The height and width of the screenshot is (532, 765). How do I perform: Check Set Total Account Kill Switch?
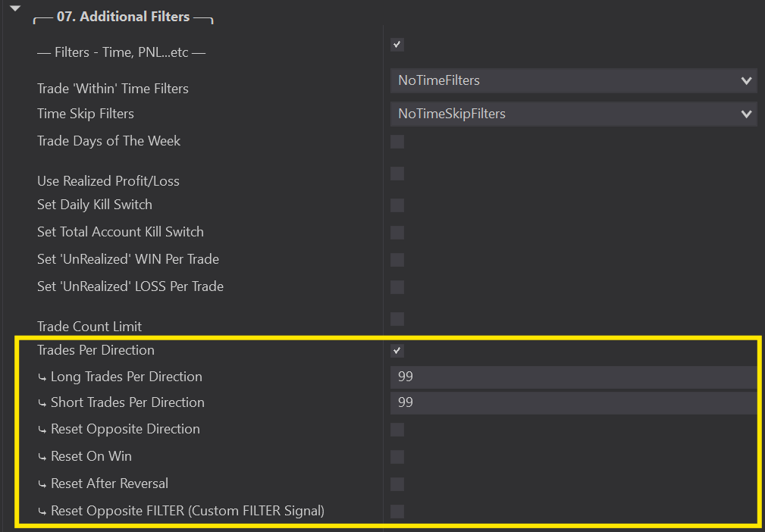397,233
